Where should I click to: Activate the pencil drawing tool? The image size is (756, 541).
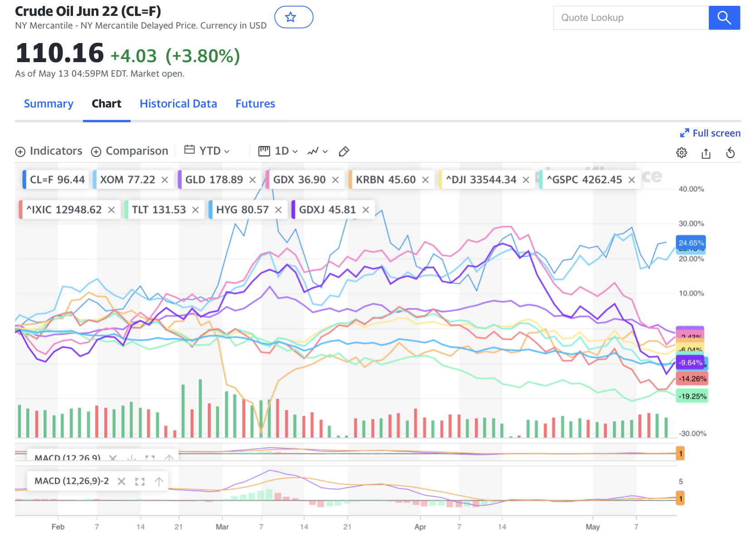pyautogui.click(x=344, y=151)
